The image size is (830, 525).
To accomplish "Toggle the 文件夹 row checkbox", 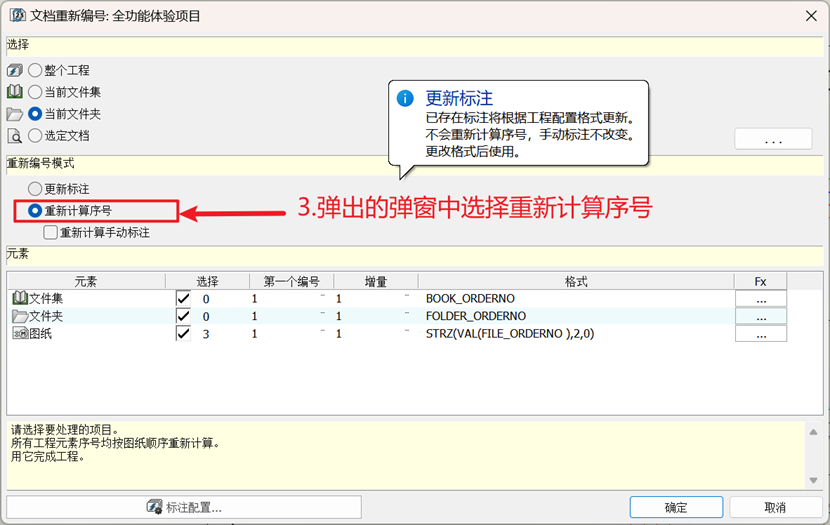I will click(x=183, y=316).
